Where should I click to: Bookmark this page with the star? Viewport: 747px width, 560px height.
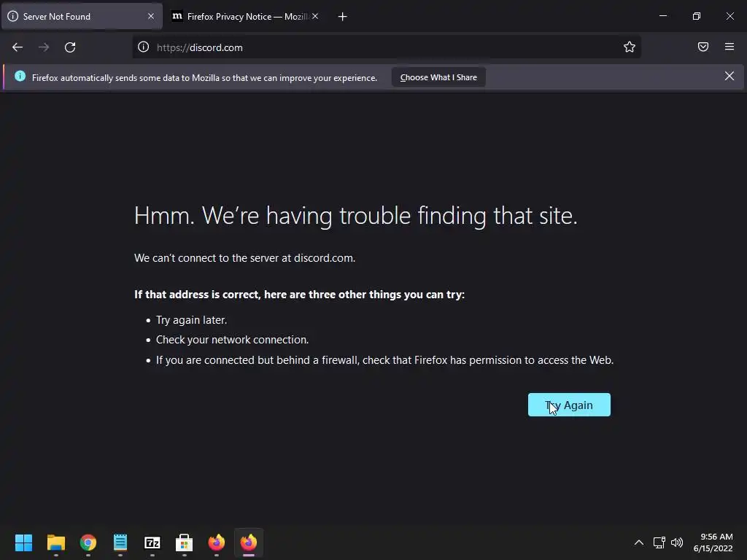pyautogui.click(x=630, y=47)
